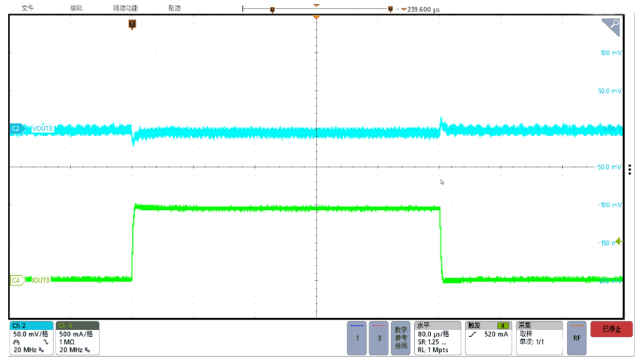The width and height of the screenshot is (644, 362).
Task: Select the orange trigger position T marker
Action: [132, 25]
